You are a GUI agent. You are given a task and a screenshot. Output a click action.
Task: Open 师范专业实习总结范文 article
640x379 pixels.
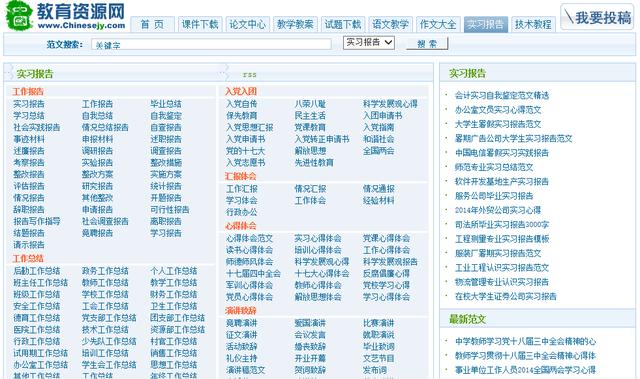click(494, 167)
